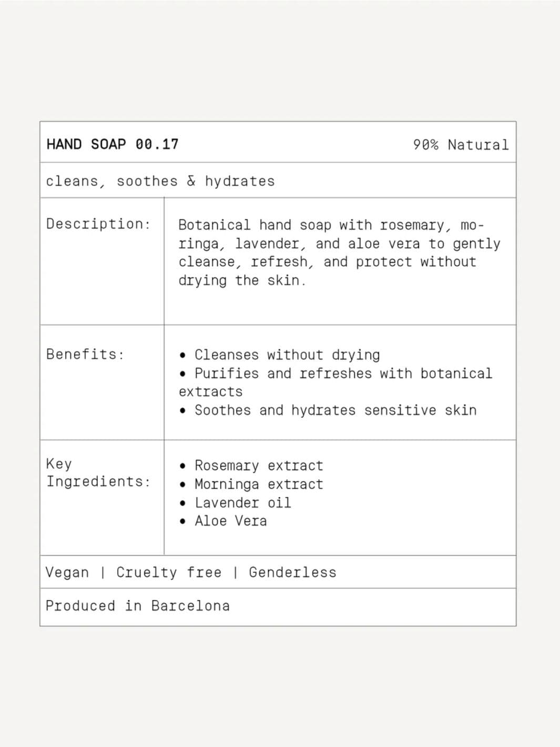Click Purifies and refreshes with botanical bullet
The image size is (560, 747).
tap(343, 373)
